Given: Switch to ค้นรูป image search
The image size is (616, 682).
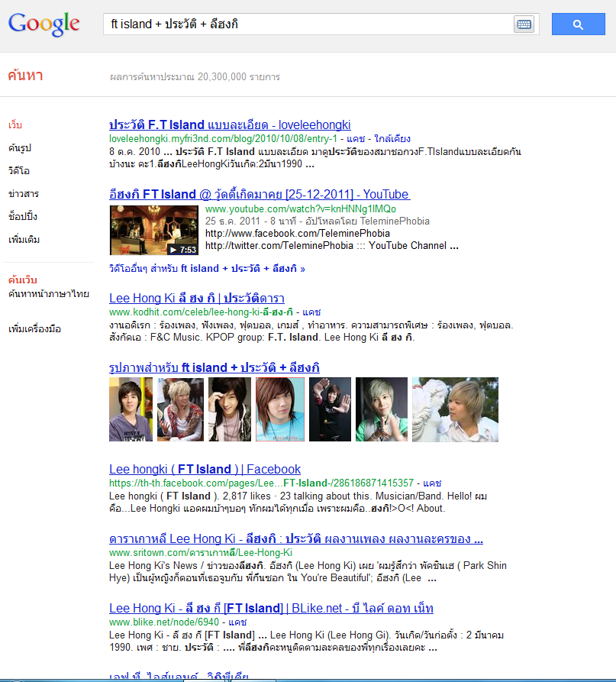Looking at the screenshot, I should [20, 148].
